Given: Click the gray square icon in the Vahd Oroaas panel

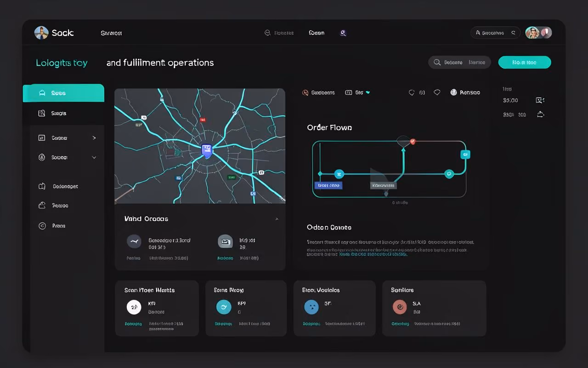Looking at the screenshot, I should (225, 241).
